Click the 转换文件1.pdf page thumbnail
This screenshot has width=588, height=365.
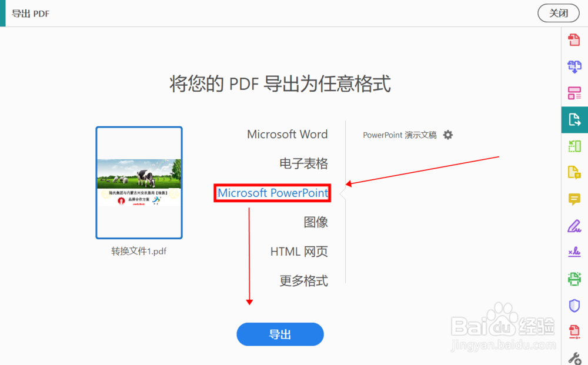point(139,182)
